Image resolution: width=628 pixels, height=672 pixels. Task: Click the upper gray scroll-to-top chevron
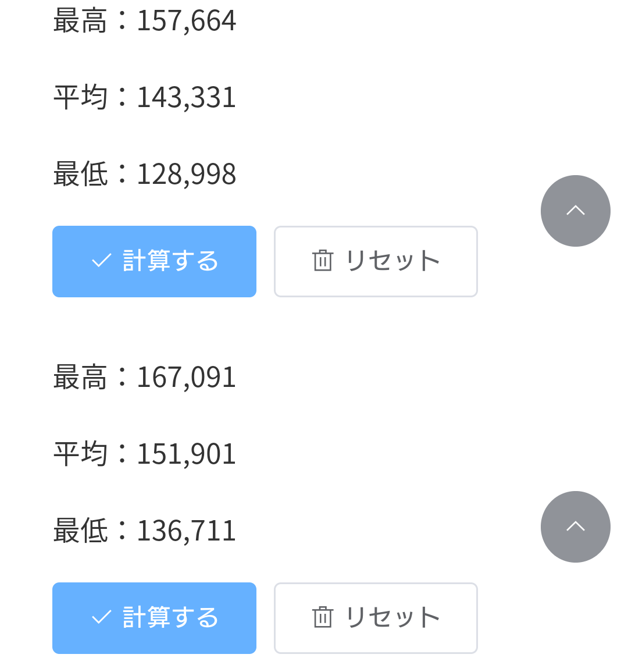(x=575, y=211)
